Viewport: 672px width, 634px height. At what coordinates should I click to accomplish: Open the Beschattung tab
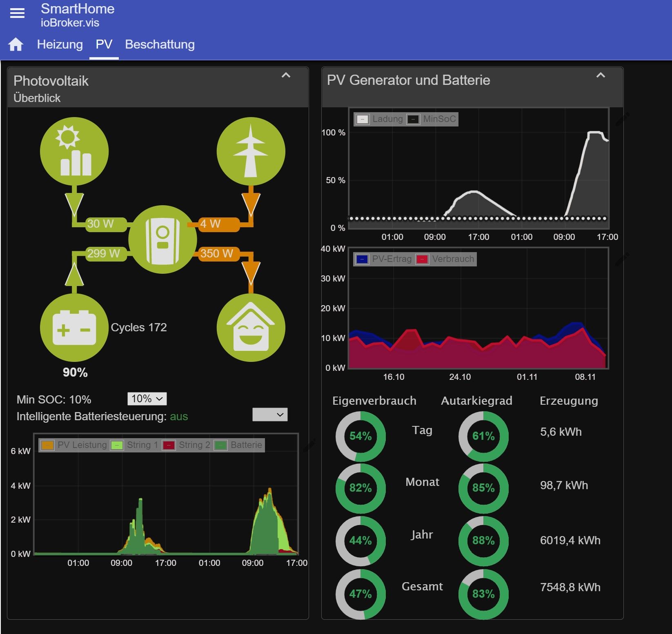[160, 44]
